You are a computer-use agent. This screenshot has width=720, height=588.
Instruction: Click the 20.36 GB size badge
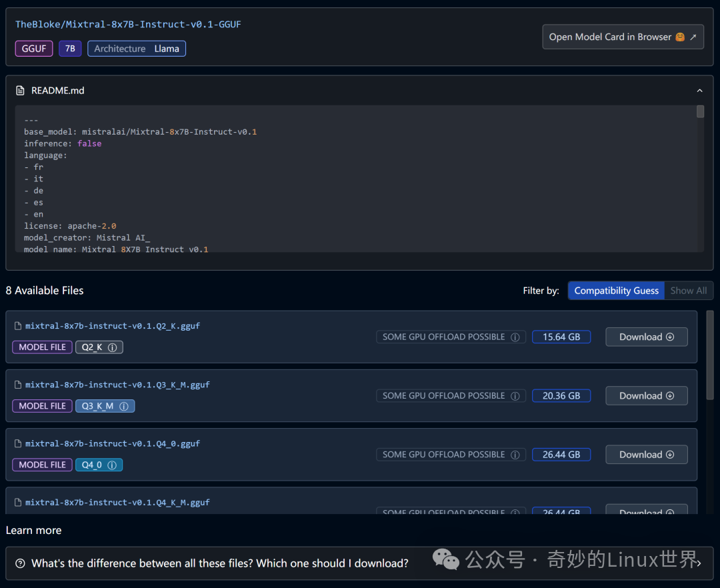click(561, 396)
